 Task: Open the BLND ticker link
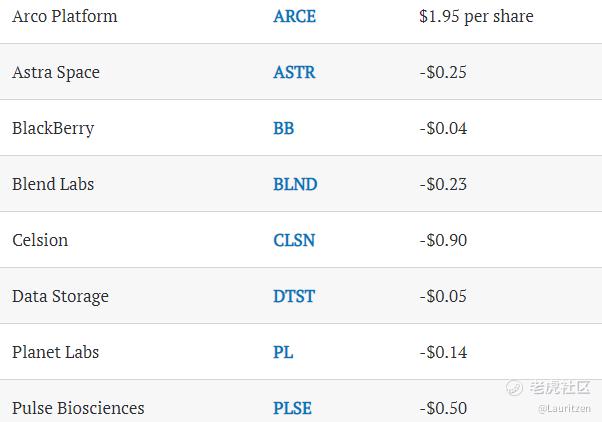[295, 184]
